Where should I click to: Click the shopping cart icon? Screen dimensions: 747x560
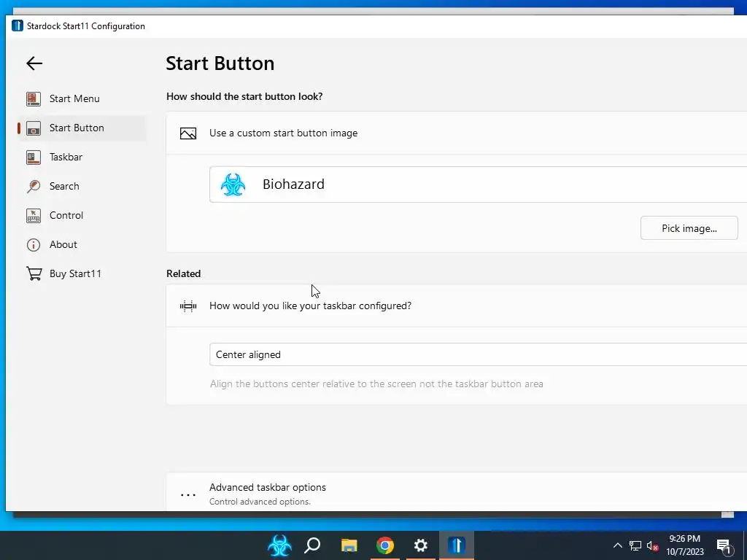pos(34,274)
